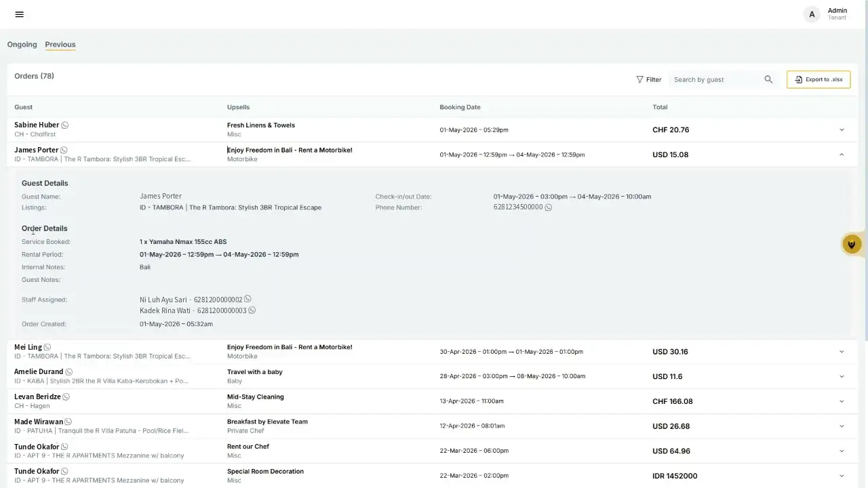
Task: Expand Sabine Huber order row
Action: [x=842, y=129]
